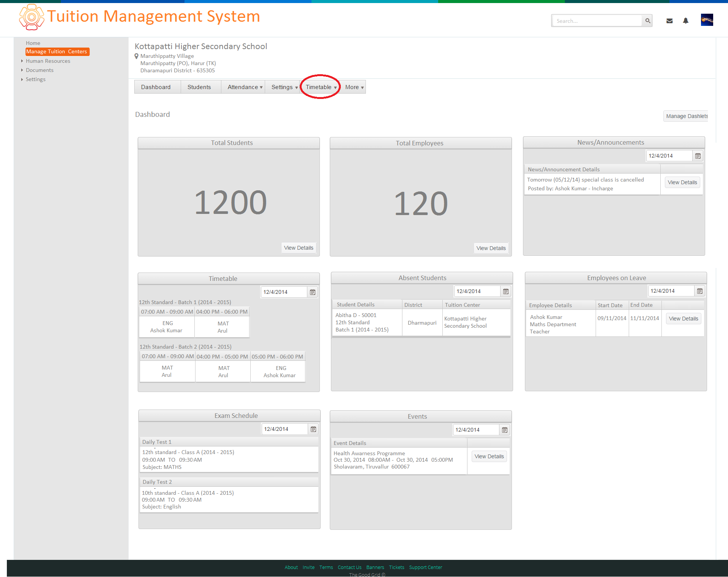Click the location pin icon by address
This screenshot has width=728, height=577.
pyautogui.click(x=137, y=56)
